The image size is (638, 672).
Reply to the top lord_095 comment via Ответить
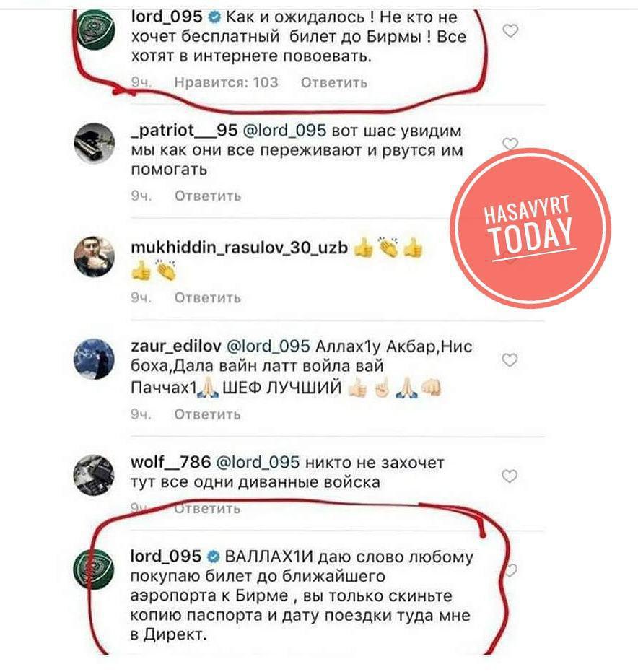(x=334, y=83)
